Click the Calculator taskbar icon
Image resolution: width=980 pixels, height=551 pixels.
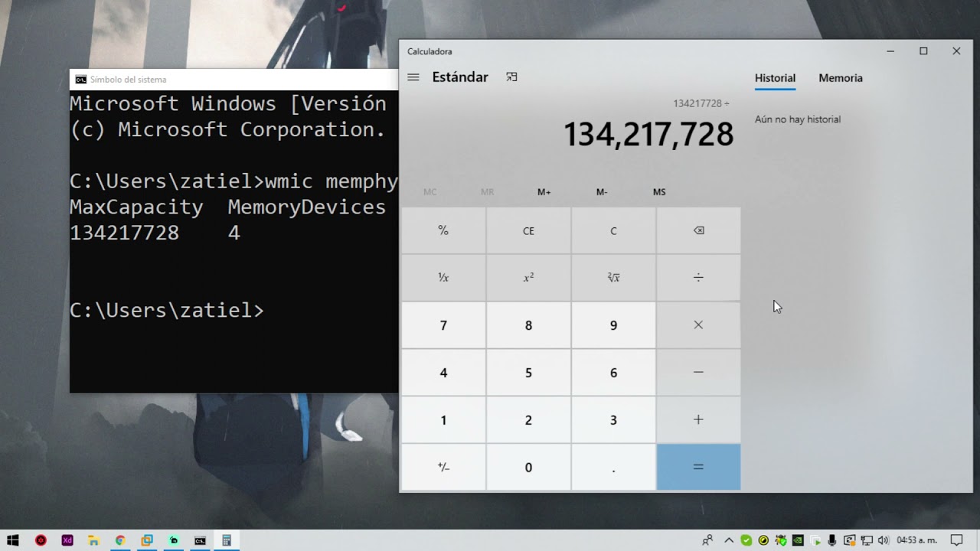click(x=227, y=540)
